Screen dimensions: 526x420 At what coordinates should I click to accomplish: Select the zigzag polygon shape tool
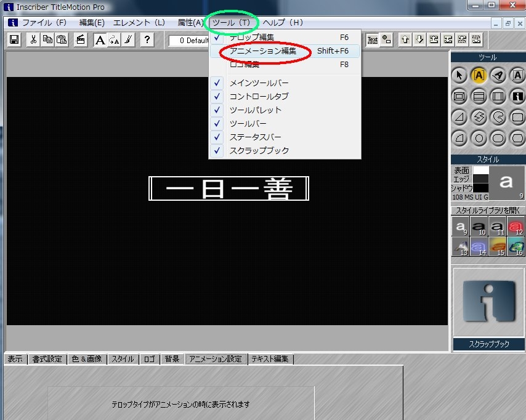click(479, 117)
